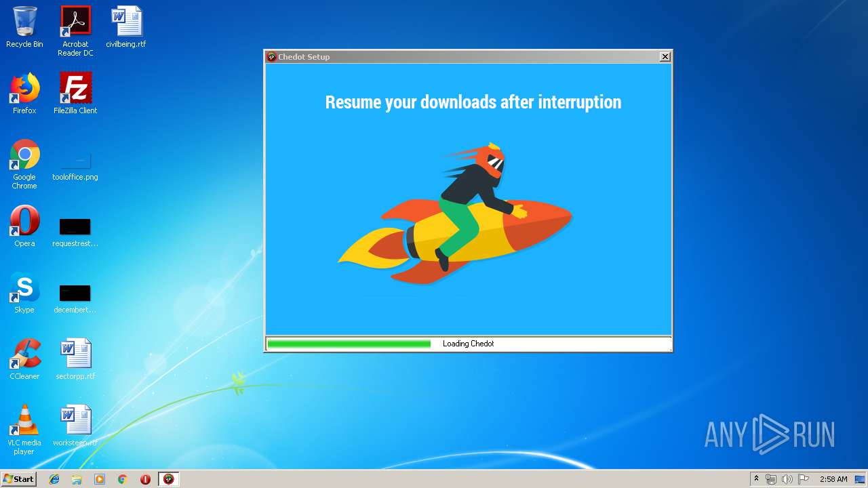Select the decembert... file icon on desktop
Image resolution: width=868 pixels, height=488 pixels.
75,298
